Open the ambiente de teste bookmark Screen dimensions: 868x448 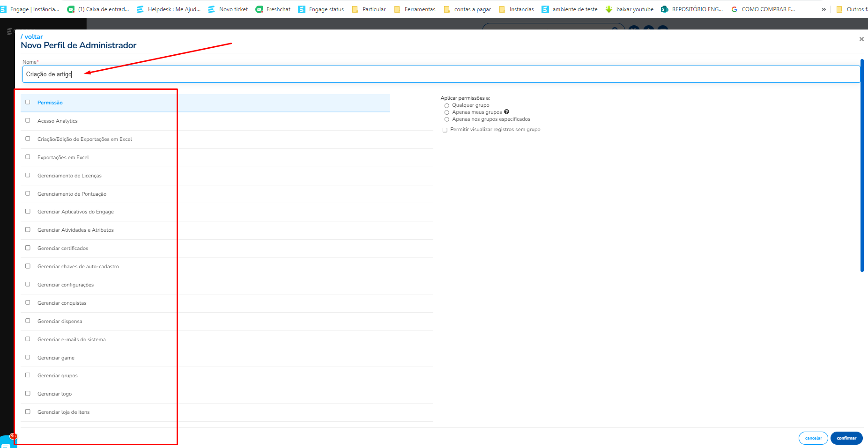(x=570, y=9)
